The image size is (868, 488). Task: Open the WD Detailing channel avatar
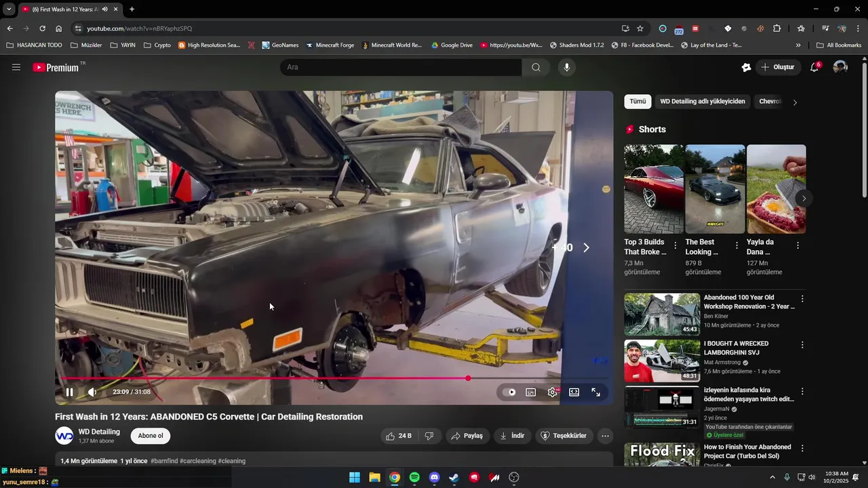(64, 436)
